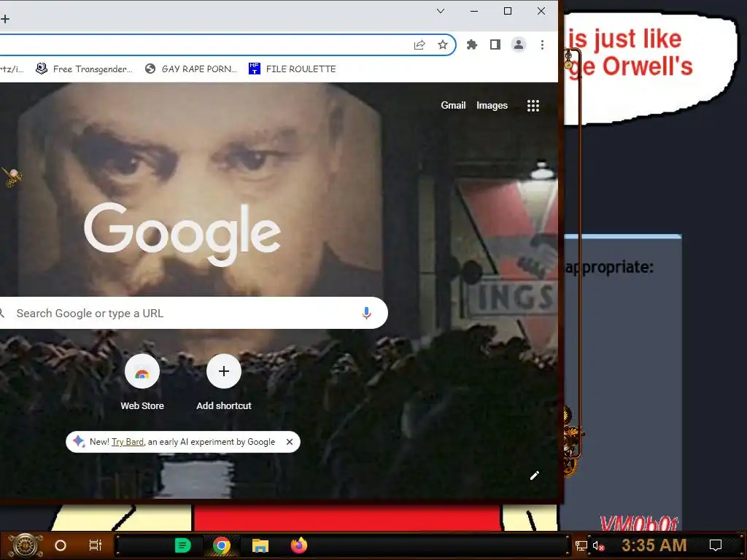Open the Gmail link
747x560 pixels.
[453, 105]
